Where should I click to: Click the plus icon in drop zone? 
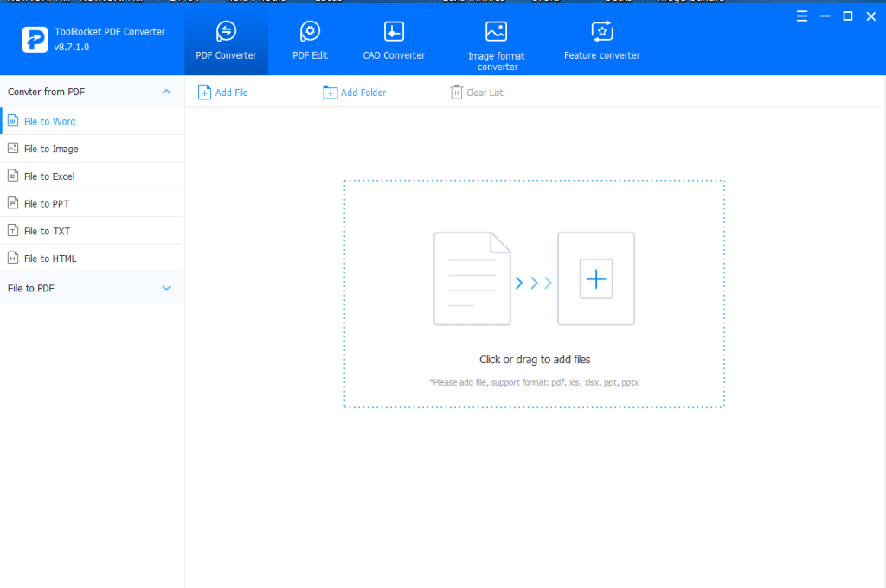596,279
